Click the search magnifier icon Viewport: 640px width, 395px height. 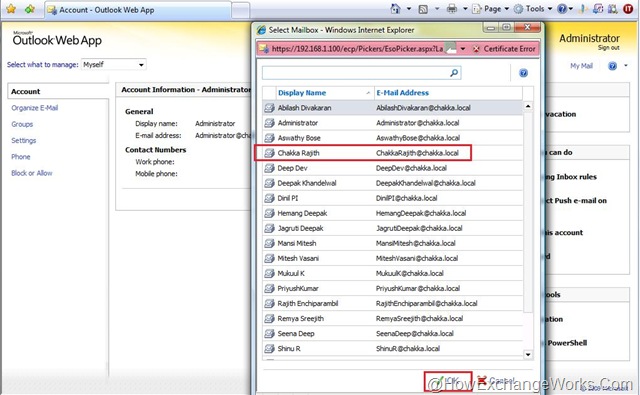pos(454,73)
